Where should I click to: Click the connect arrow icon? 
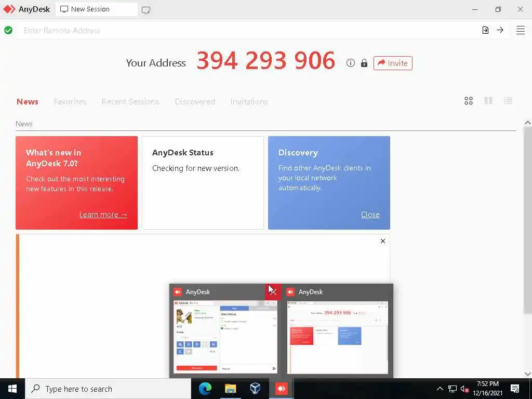[500, 30]
